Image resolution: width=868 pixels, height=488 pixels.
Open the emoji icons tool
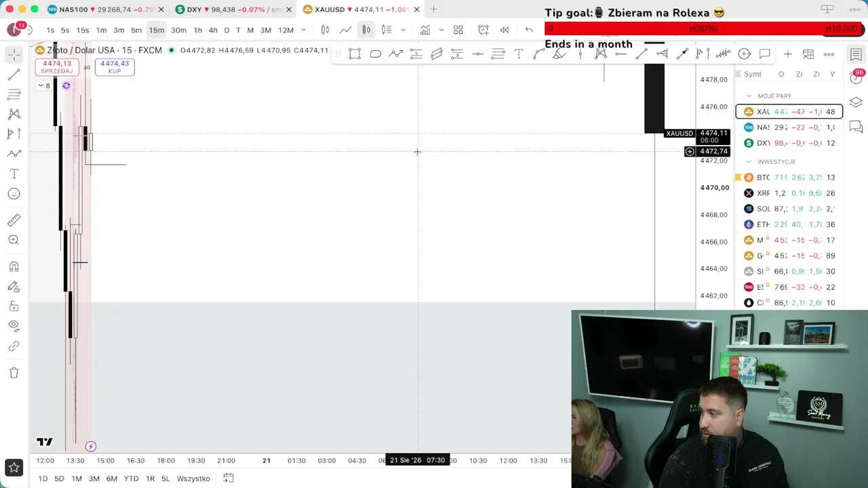[14, 194]
